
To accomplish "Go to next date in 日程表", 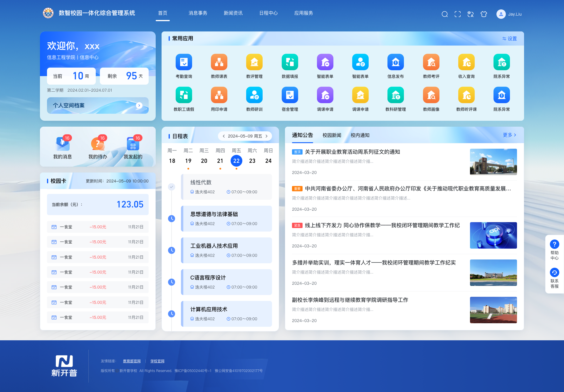I will (266, 136).
